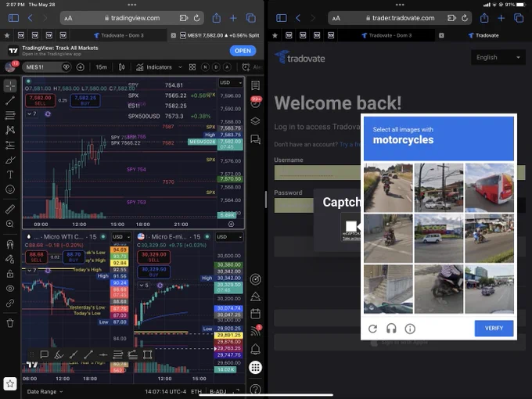Image resolution: width=532 pixels, height=399 pixels.
Task: Toggle ETH session at chart bottom
Action: point(196,391)
